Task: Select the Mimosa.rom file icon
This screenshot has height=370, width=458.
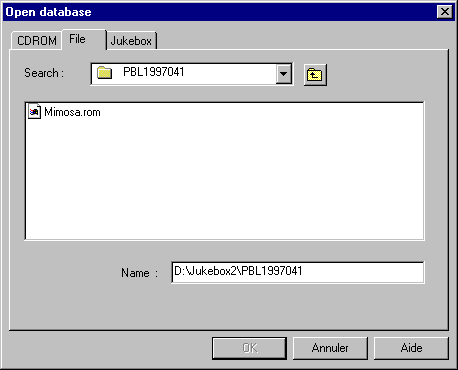Action: (x=34, y=112)
